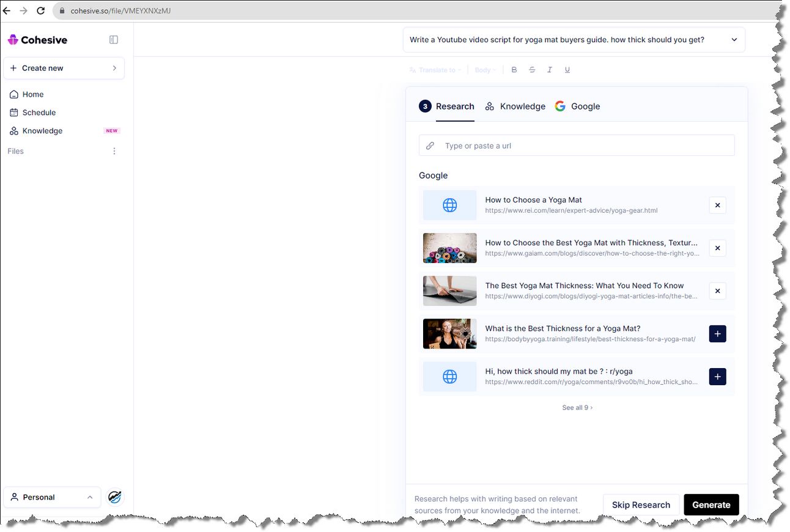Open the Translate to dropdown
The image size is (790, 532).
(x=435, y=70)
